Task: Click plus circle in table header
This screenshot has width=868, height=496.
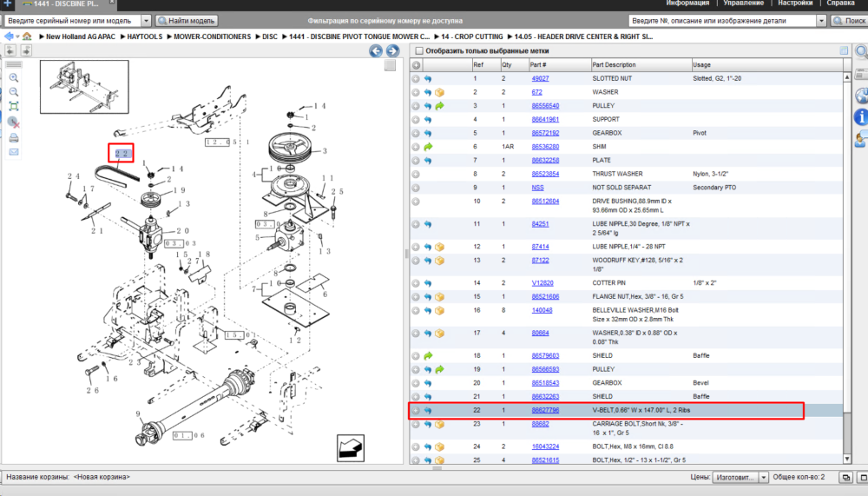Action: 416,65
